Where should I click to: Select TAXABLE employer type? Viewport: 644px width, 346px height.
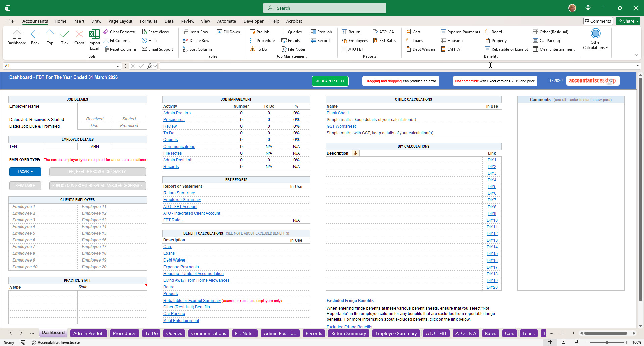point(25,172)
